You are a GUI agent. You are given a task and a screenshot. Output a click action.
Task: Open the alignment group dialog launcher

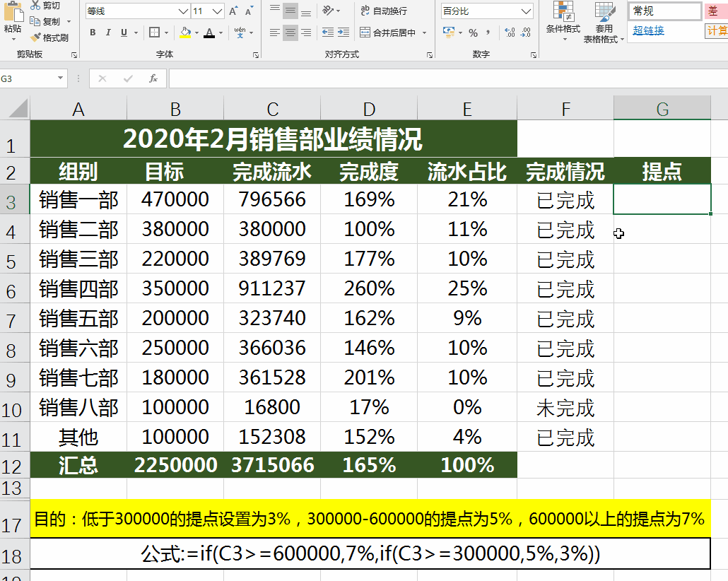[x=430, y=55]
